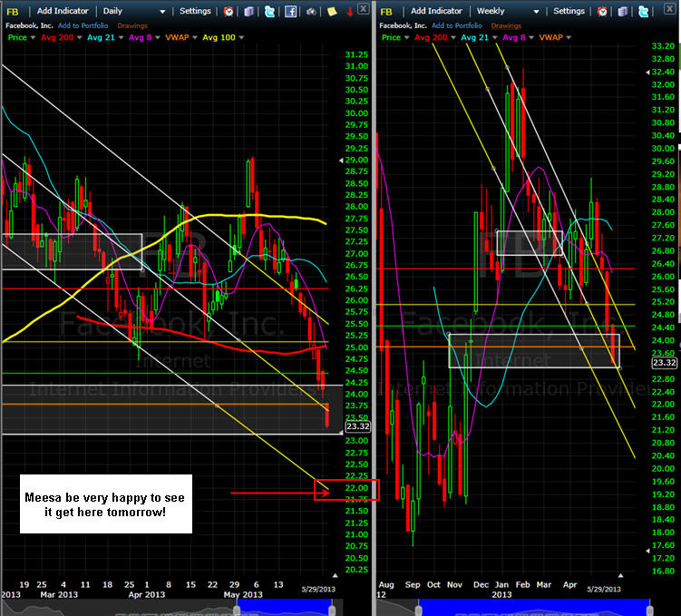Select the VWAP label in Daily chart
The height and width of the screenshot is (616, 681).
pos(177,37)
